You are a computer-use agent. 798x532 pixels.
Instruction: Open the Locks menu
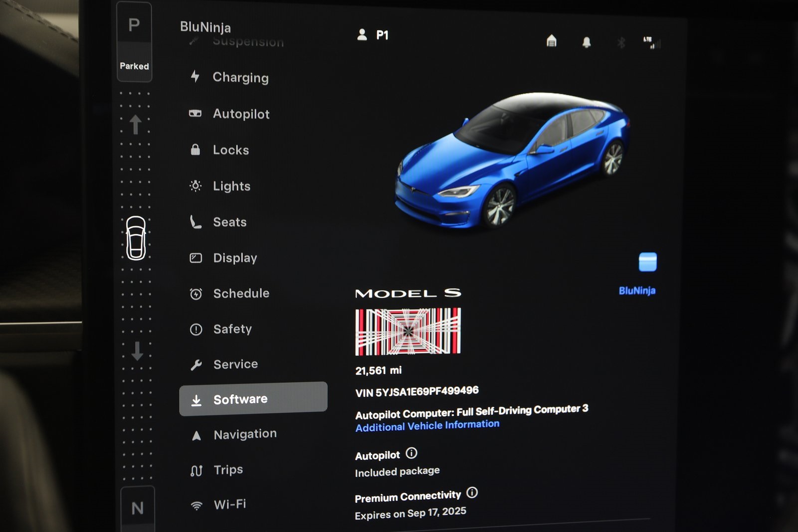[x=230, y=150]
